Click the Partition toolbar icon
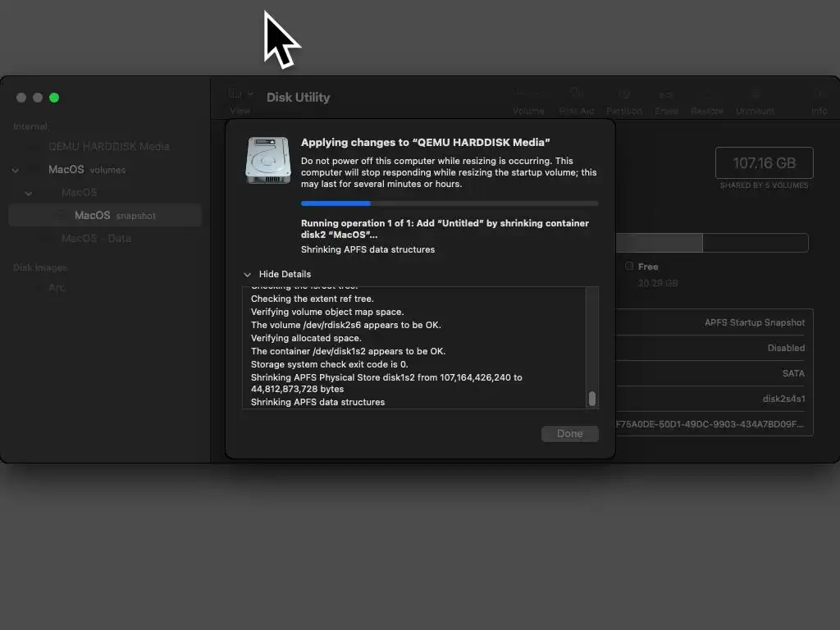 point(624,94)
